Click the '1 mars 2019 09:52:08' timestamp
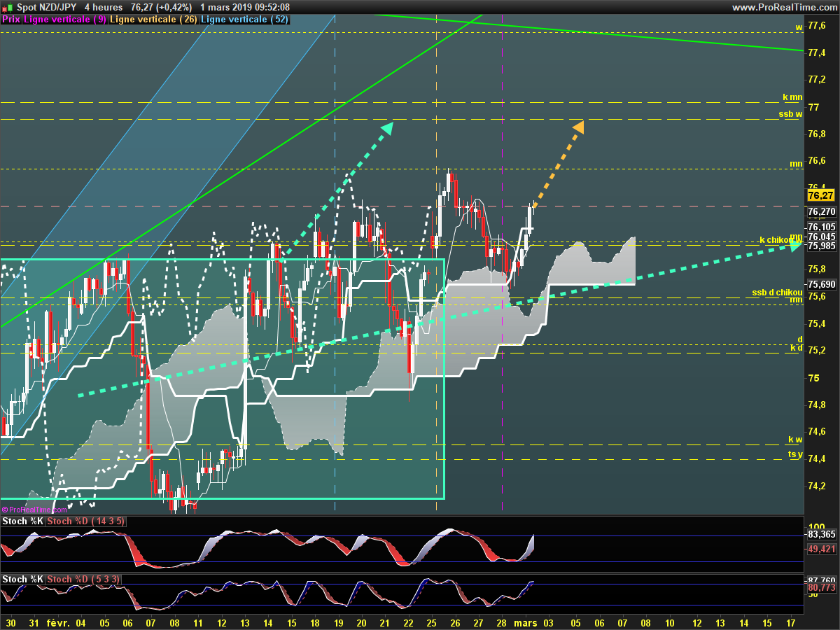Screen dimensions: 840x630 point(245,8)
